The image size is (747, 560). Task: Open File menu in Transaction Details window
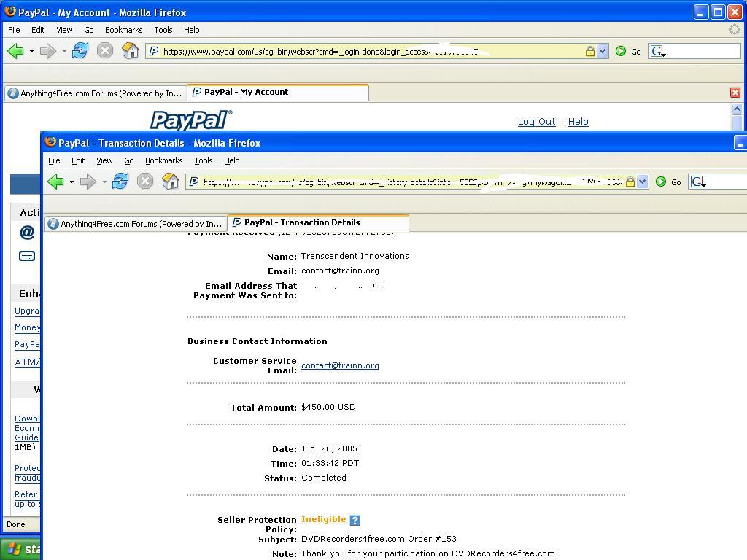[54, 160]
